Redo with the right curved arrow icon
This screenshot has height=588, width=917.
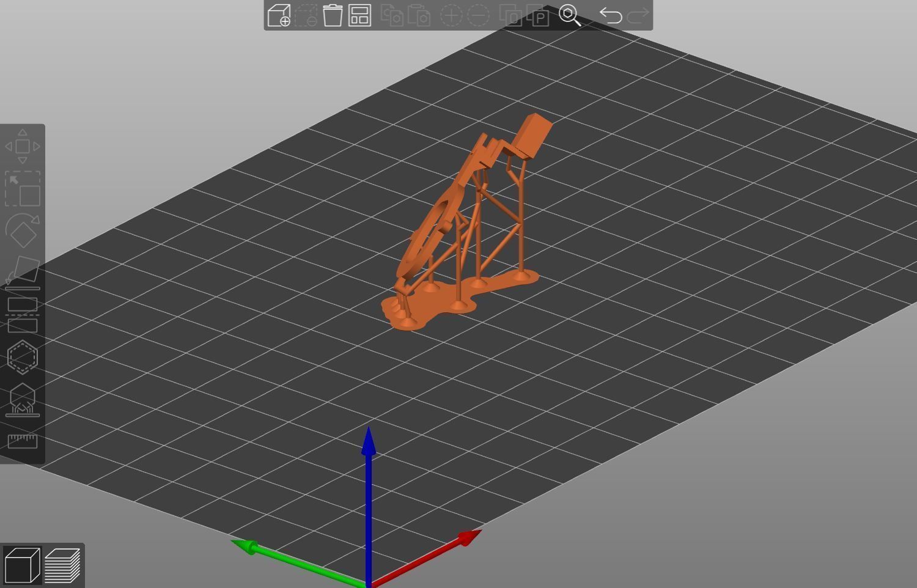click(x=637, y=15)
